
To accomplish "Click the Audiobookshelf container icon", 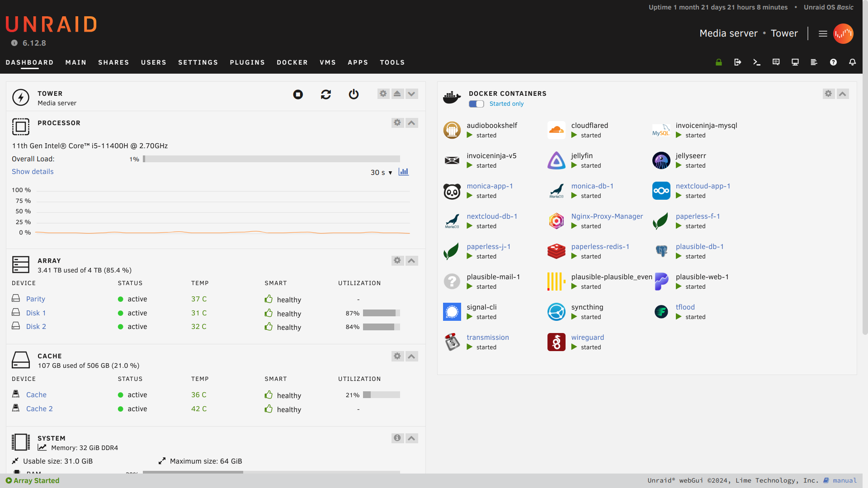I will point(452,129).
